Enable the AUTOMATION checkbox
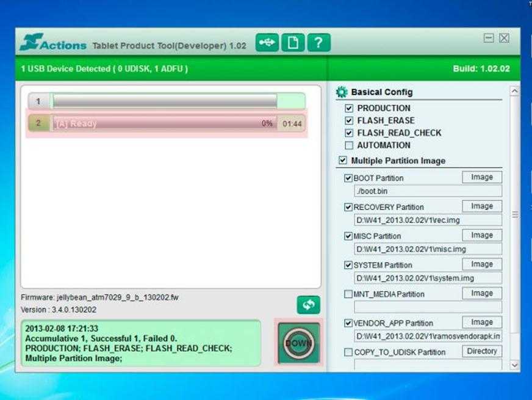This screenshot has height=400, width=532. 349,145
